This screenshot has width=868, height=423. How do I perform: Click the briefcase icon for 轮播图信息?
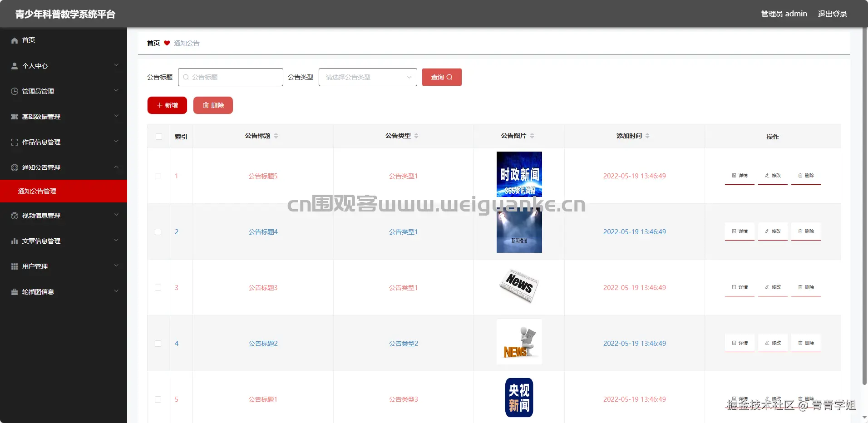click(x=15, y=292)
